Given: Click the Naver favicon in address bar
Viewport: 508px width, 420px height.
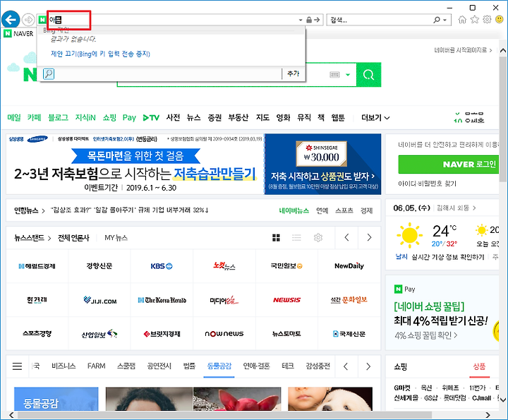Looking at the screenshot, I should pyautogui.click(x=42, y=20).
